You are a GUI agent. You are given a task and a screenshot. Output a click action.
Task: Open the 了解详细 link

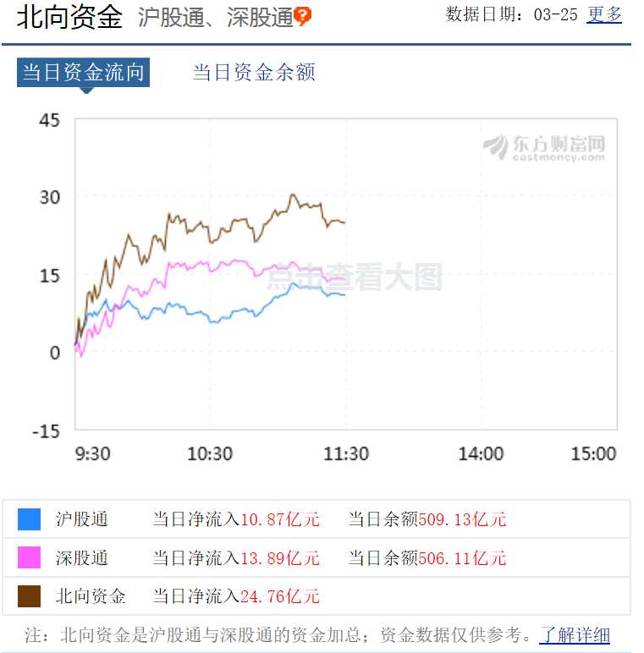tap(575, 635)
